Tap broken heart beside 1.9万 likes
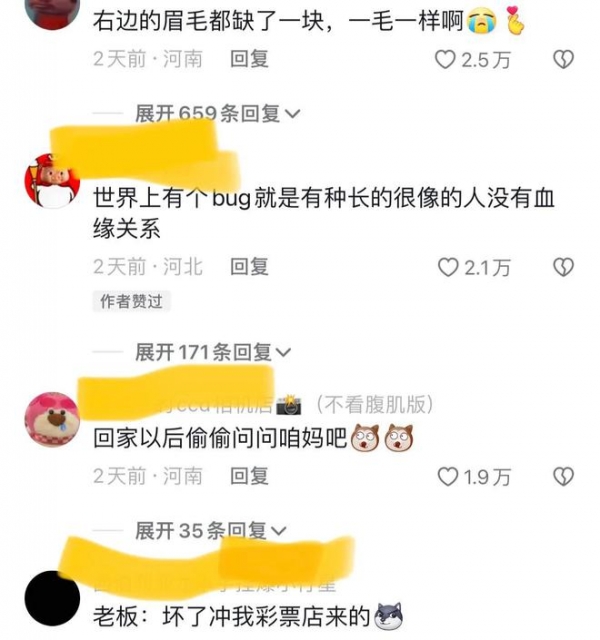 pyautogui.click(x=564, y=477)
